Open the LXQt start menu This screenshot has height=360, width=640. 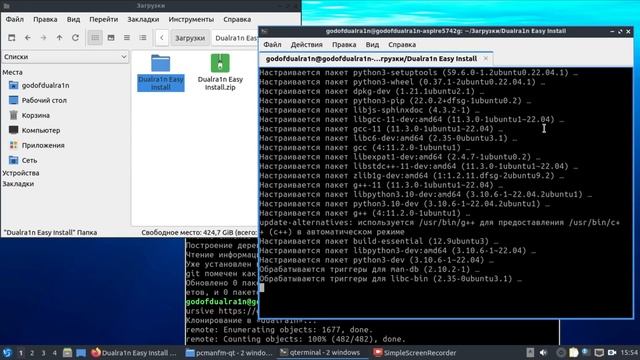(x=7, y=353)
